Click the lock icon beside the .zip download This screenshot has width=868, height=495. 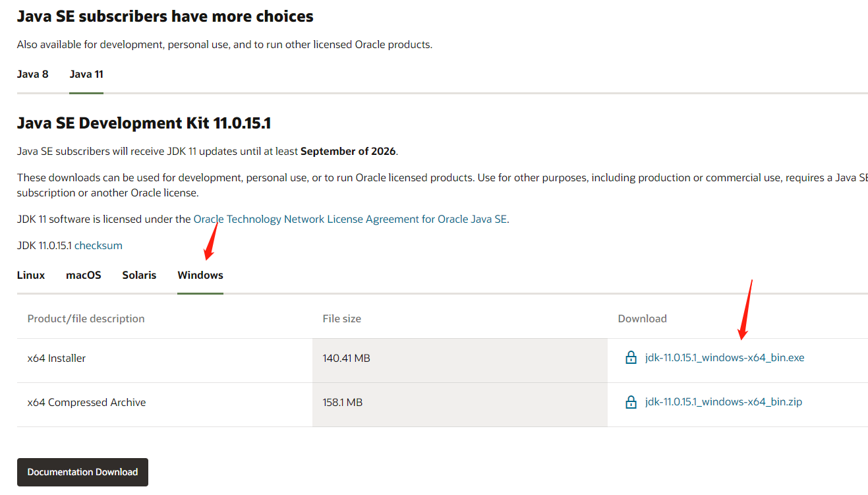[x=631, y=402]
